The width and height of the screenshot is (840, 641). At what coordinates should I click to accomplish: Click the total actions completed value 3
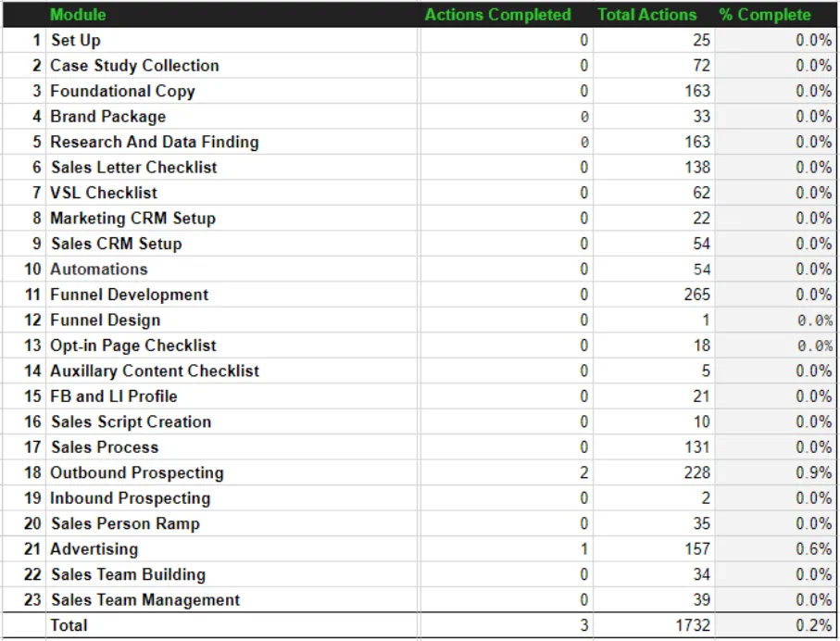(584, 625)
